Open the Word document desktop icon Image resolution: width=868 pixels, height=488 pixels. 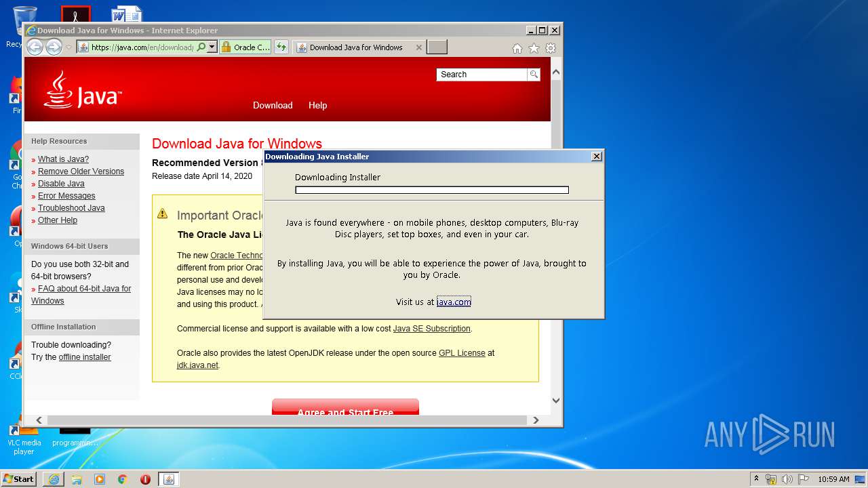pos(127,14)
